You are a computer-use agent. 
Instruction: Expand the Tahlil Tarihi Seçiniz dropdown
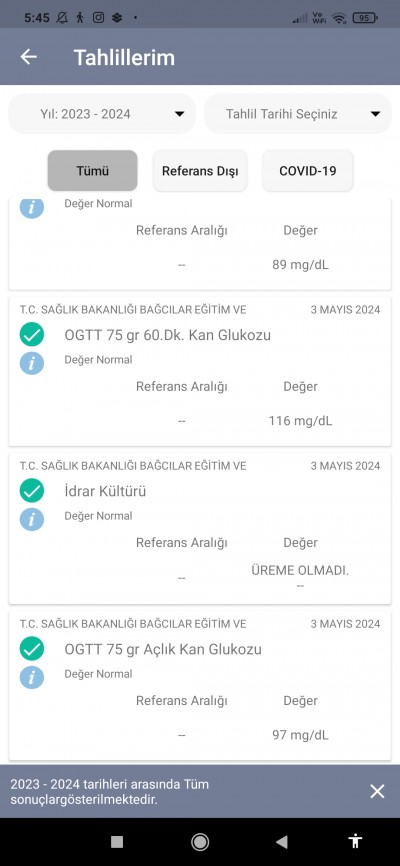click(298, 114)
